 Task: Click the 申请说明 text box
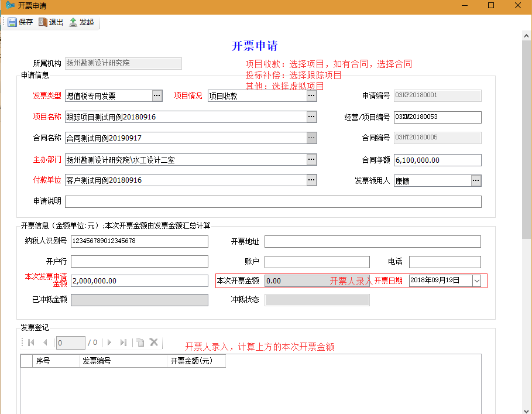click(273, 201)
